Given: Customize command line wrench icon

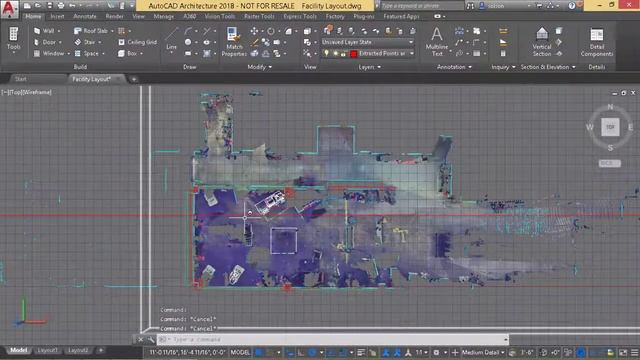Looking at the screenshot, I should pos(151,339).
